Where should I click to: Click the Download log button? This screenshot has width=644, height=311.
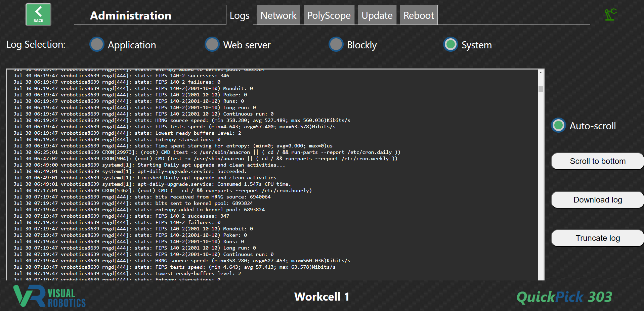pyautogui.click(x=598, y=200)
